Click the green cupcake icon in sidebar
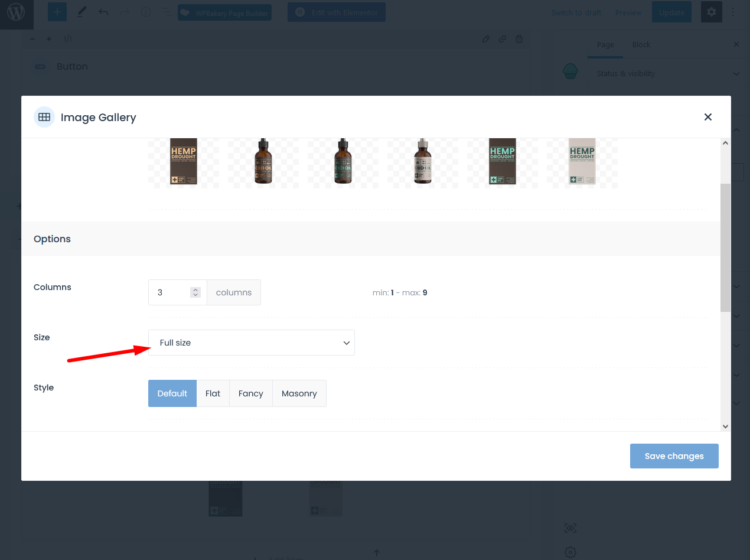750x560 pixels. pos(570,71)
